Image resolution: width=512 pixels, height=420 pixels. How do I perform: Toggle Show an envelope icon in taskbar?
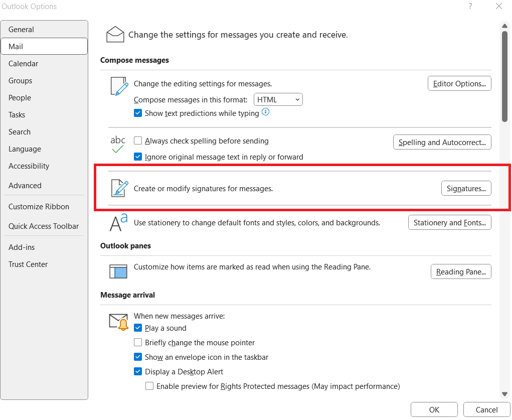click(138, 357)
